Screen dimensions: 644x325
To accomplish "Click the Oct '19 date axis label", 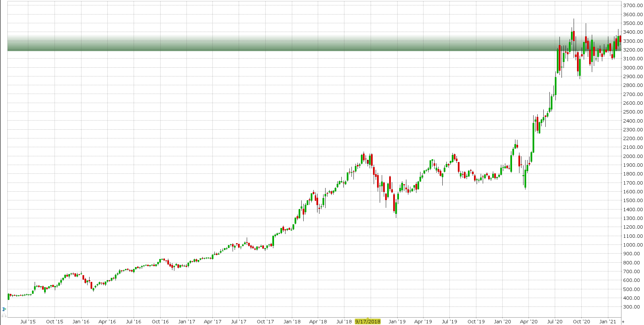I will point(476,321).
